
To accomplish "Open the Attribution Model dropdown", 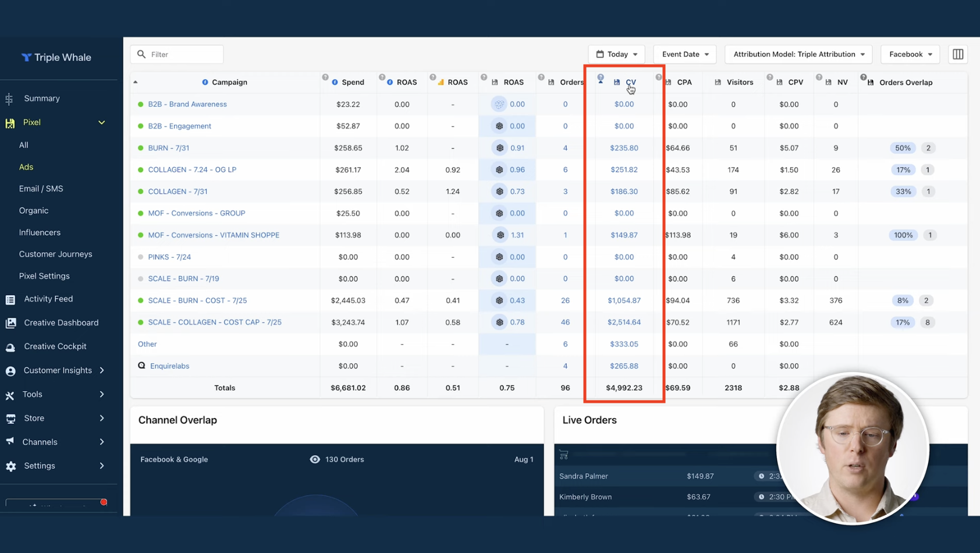I will click(x=798, y=54).
